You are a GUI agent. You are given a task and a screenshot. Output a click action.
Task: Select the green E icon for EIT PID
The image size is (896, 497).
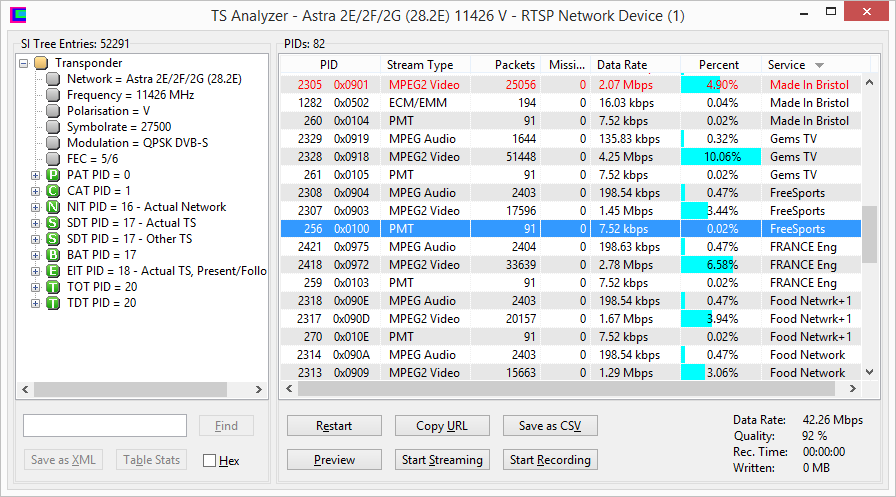[53, 271]
